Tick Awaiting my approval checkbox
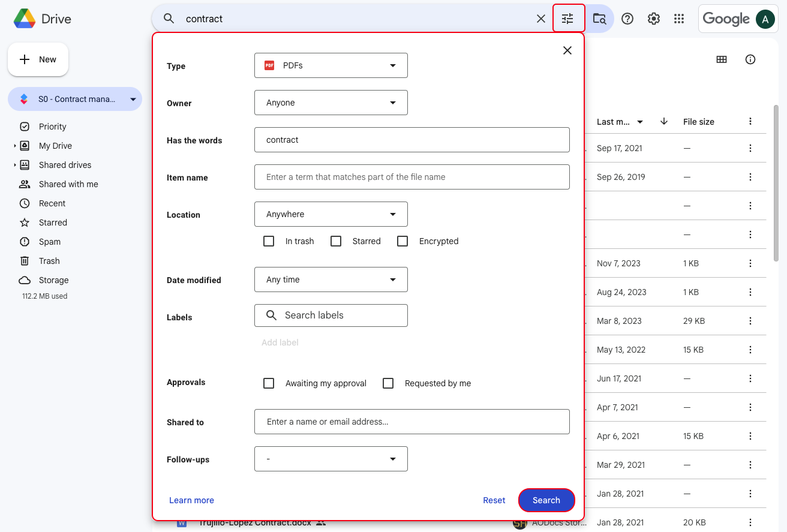 pos(269,383)
